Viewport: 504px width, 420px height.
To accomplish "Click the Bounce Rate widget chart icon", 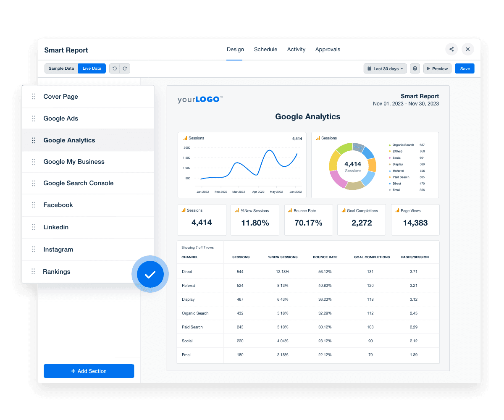I will pos(289,210).
